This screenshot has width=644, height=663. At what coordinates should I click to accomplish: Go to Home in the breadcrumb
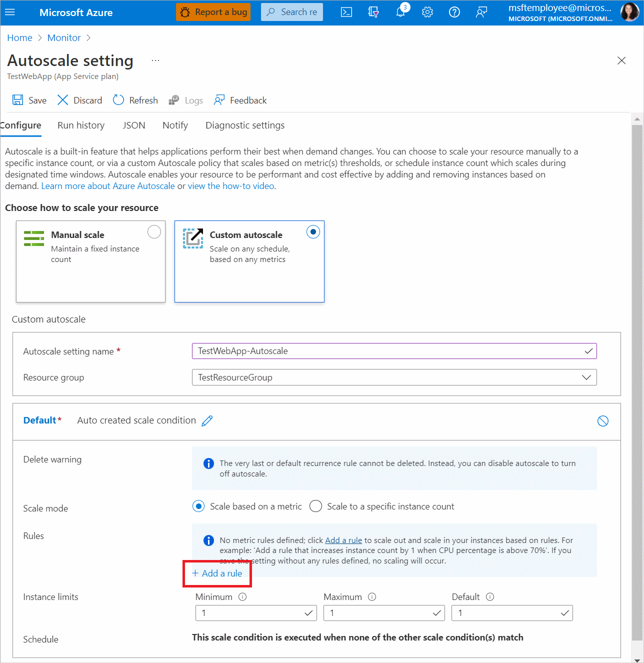click(x=19, y=38)
